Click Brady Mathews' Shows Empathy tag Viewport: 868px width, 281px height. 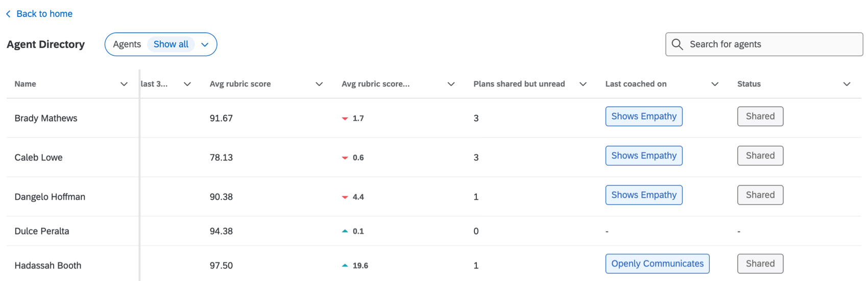click(643, 116)
